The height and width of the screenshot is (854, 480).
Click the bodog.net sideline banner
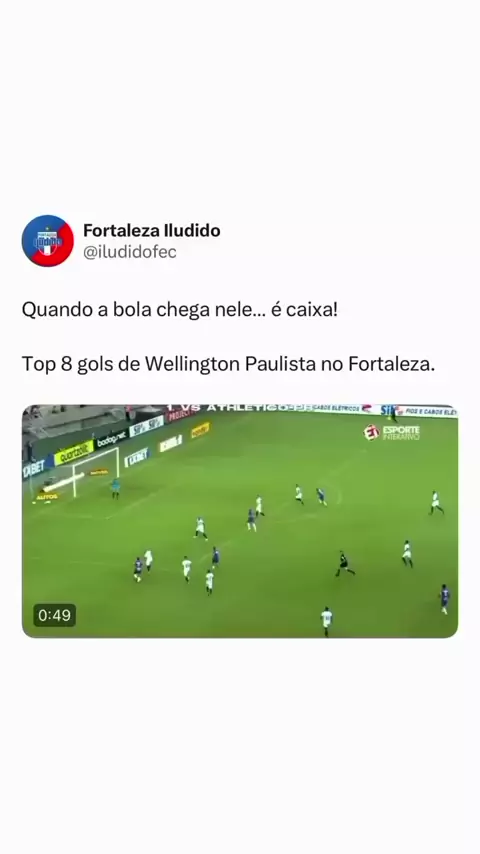tap(111, 439)
